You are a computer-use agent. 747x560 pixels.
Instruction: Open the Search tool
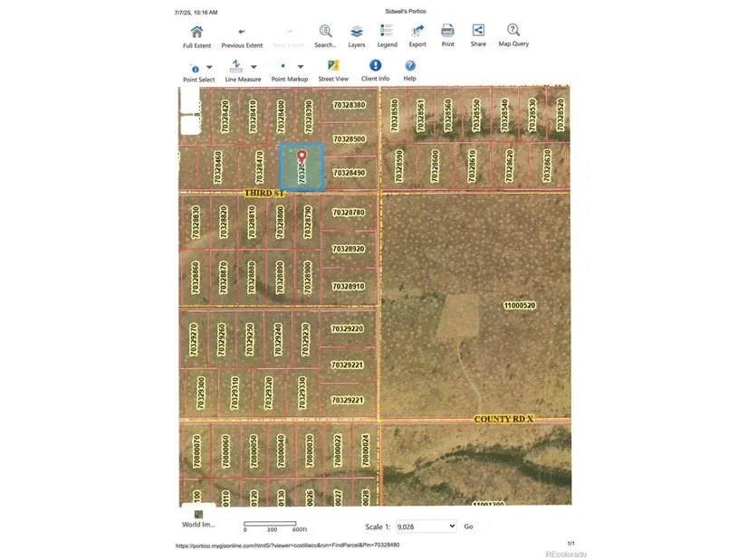325,33
